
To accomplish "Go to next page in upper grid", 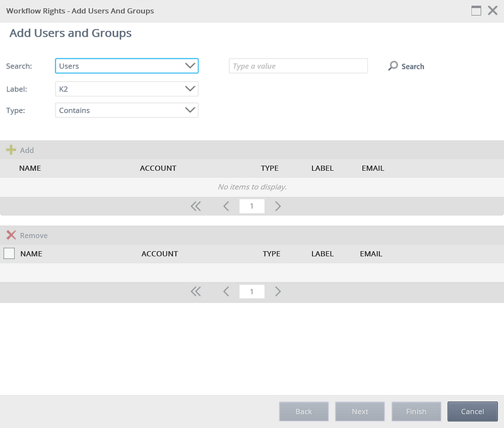I will click(x=278, y=206).
